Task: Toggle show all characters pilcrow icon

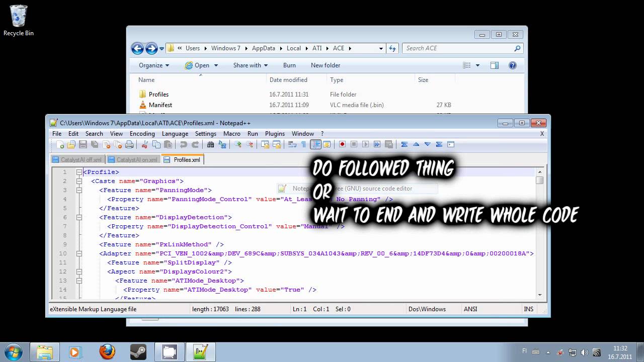Action: (303, 144)
